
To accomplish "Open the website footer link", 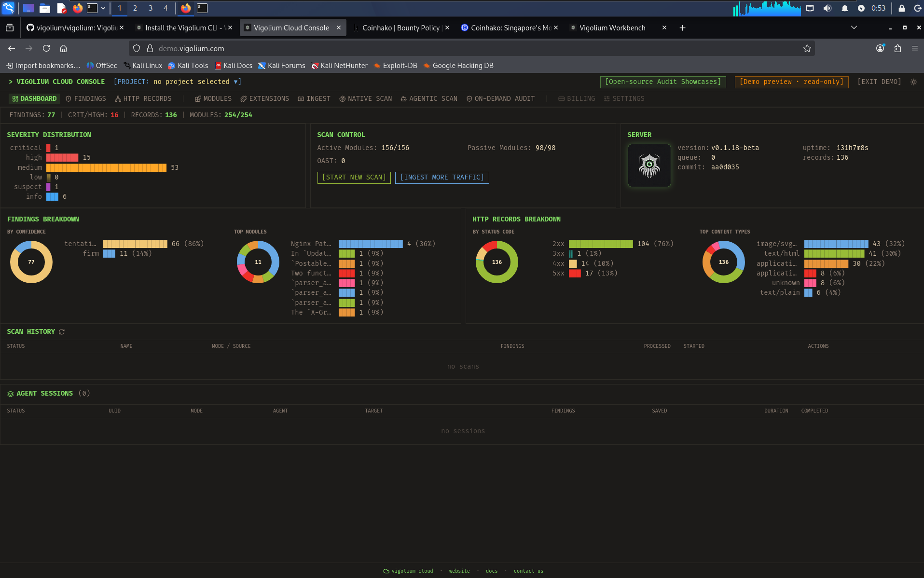I will coord(459,571).
